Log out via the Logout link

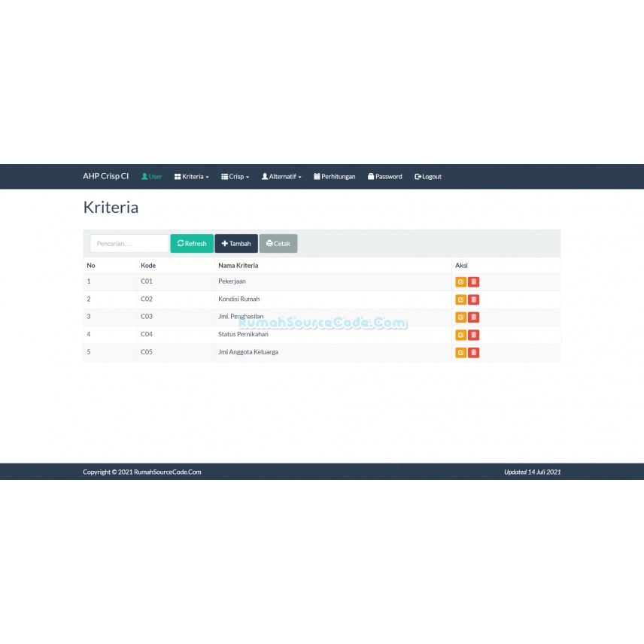pos(428,177)
